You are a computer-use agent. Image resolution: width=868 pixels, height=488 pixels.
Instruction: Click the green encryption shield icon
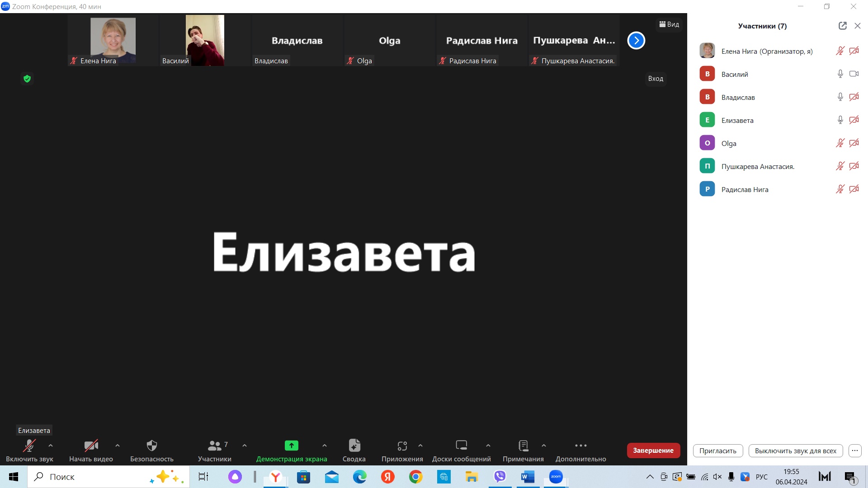tap(27, 79)
